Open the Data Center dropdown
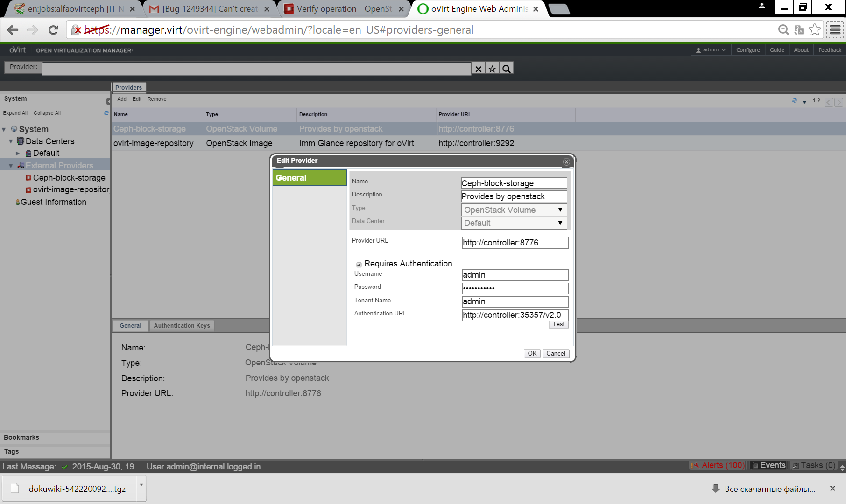This screenshot has height=504, width=846. click(x=514, y=223)
